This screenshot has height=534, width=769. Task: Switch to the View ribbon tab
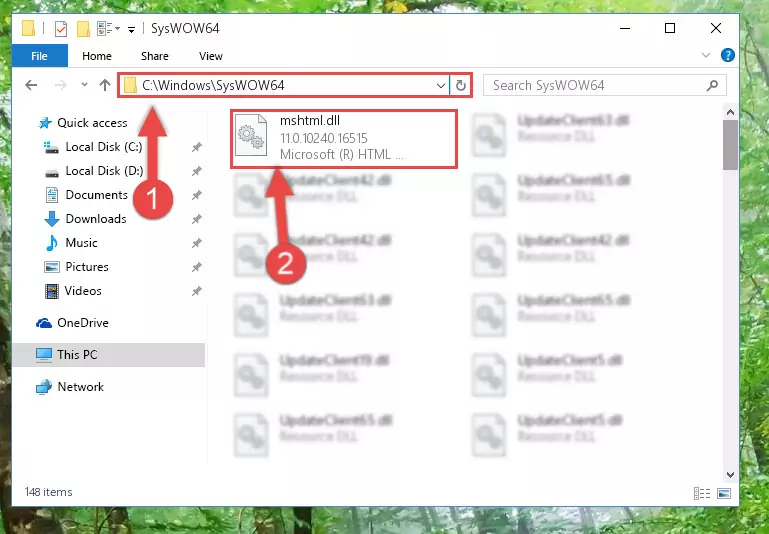click(x=211, y=56)
